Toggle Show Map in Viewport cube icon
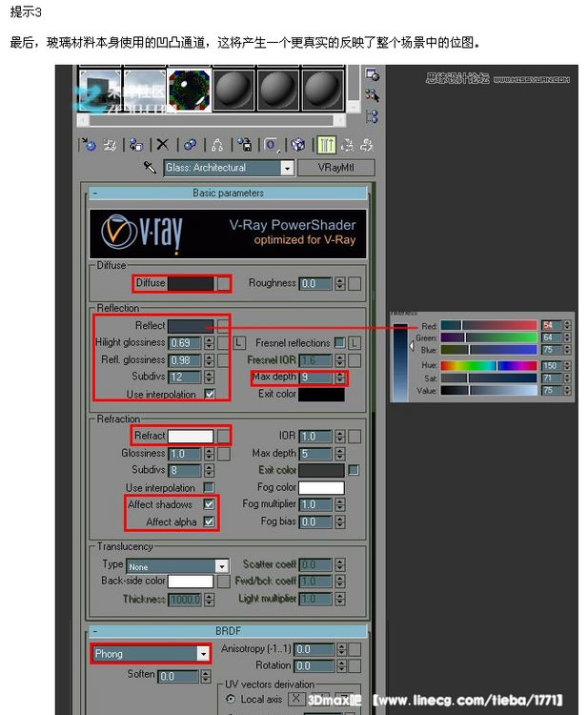 point(298,145)
